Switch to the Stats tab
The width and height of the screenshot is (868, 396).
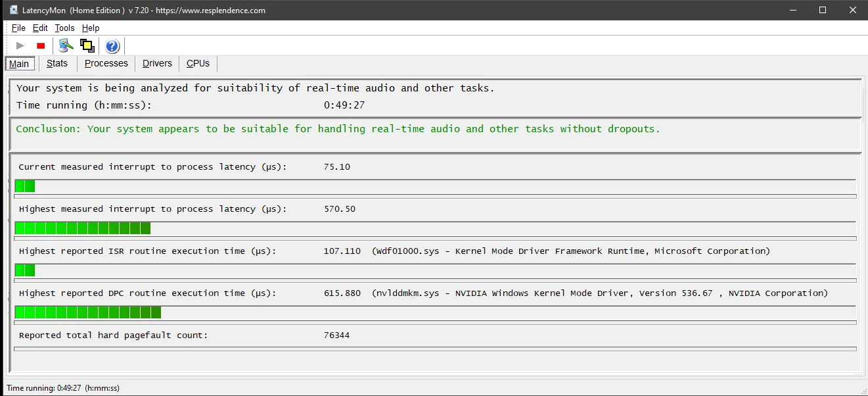57,64
